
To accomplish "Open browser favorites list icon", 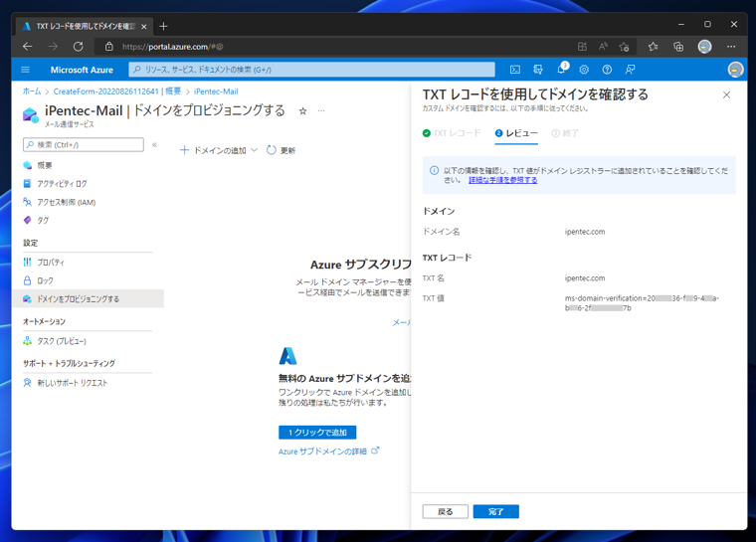I will pyautogui.click(x=653, y=47).
